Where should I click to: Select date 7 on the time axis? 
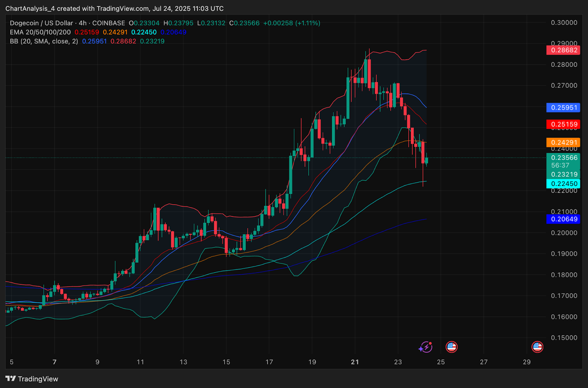[54, 362]
